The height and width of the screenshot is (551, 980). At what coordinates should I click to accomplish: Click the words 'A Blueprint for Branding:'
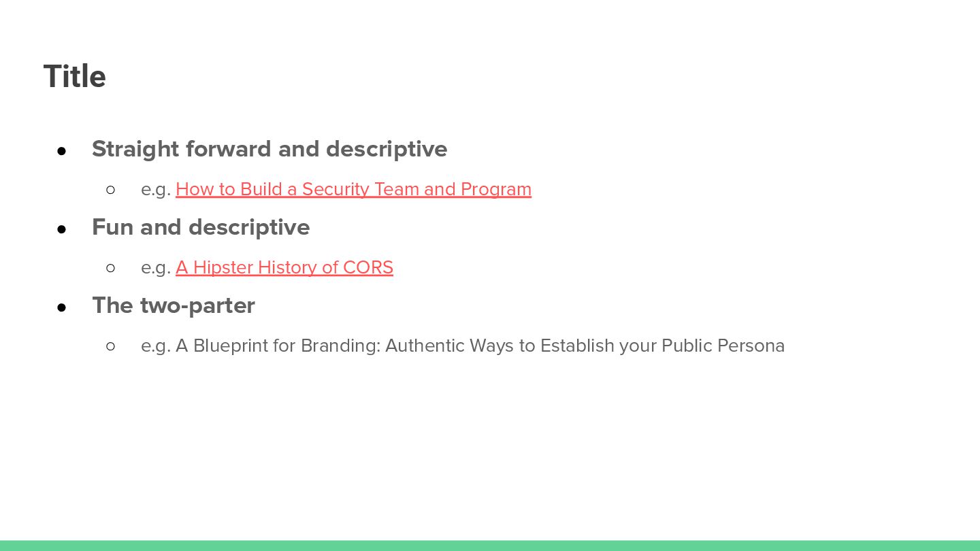(278, 346)
